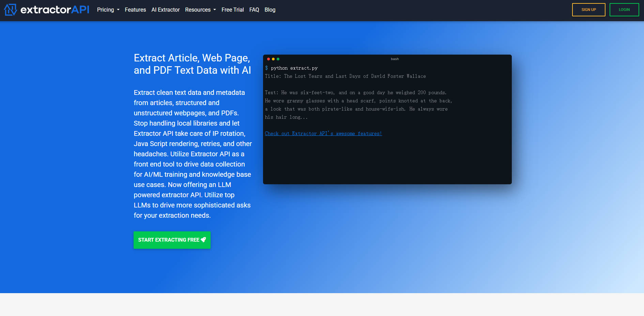Click the extractorAPI brand name text

pyautogui.click(x=55, y=10)
